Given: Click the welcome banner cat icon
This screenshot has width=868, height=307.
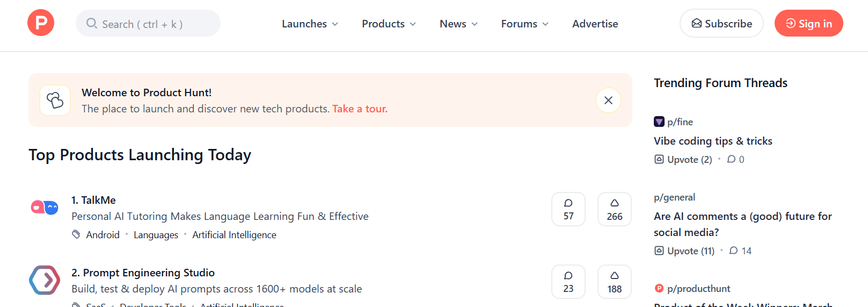Looking at the screenshot, I should coord(55,100).
